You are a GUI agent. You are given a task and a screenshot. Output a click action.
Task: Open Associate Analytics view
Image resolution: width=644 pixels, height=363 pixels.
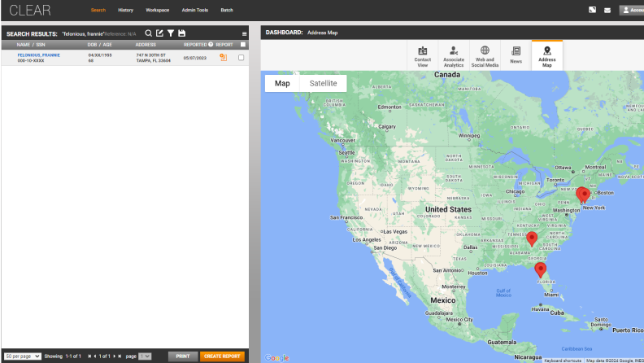point(454,55)
